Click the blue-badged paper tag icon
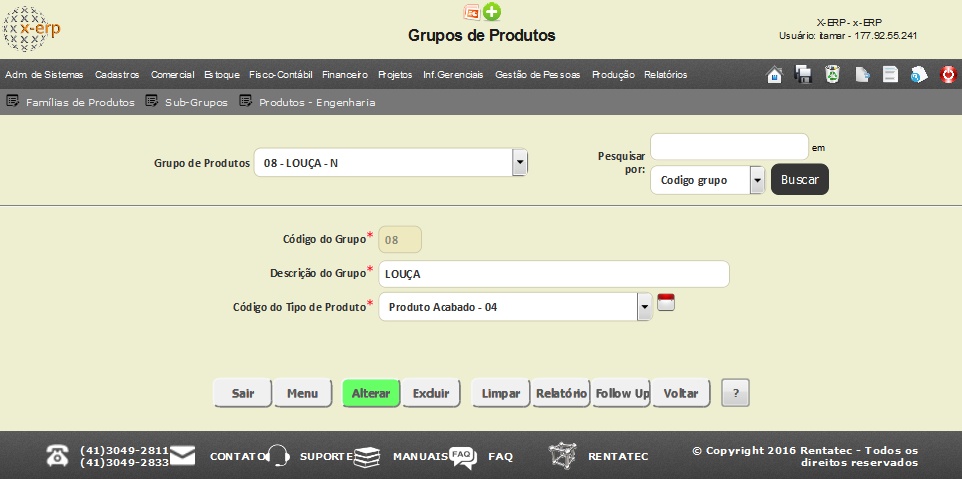The height and width of the screenshot is (479, 962). coord(919,75)
